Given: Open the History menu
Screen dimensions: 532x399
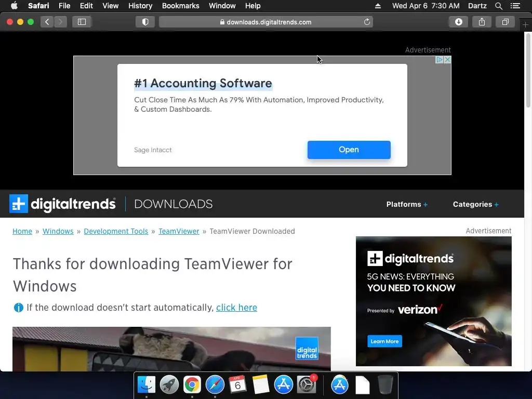Looking at the screenshot, I should tap(140, 6).
